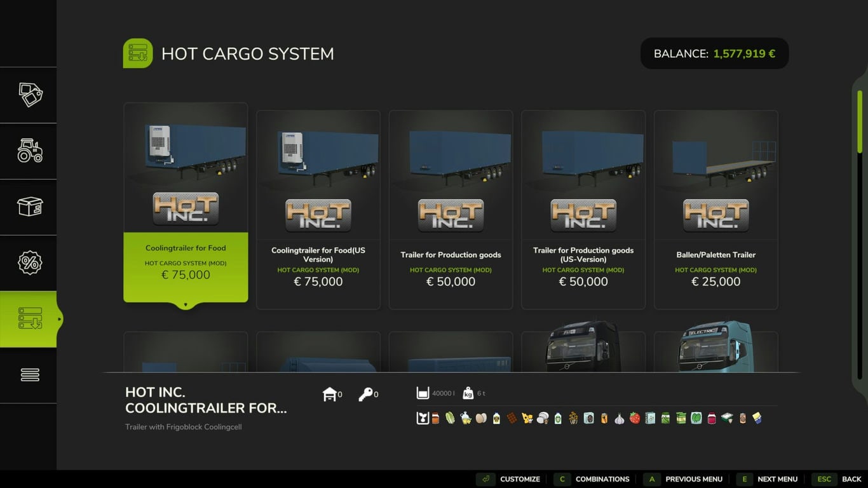
Task: Click the key leased-vehicles icon
Action: [365, 395]
